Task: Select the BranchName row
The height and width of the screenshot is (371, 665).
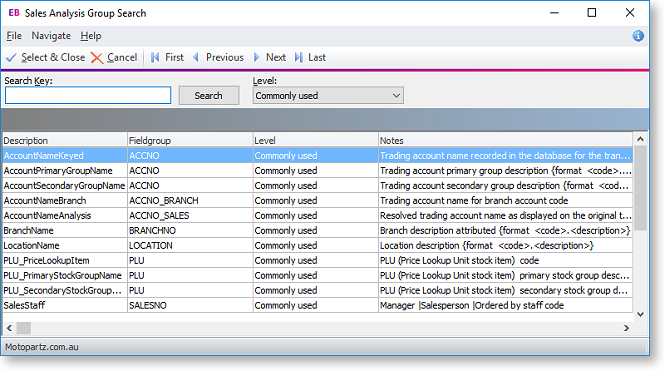Action: 317,230
